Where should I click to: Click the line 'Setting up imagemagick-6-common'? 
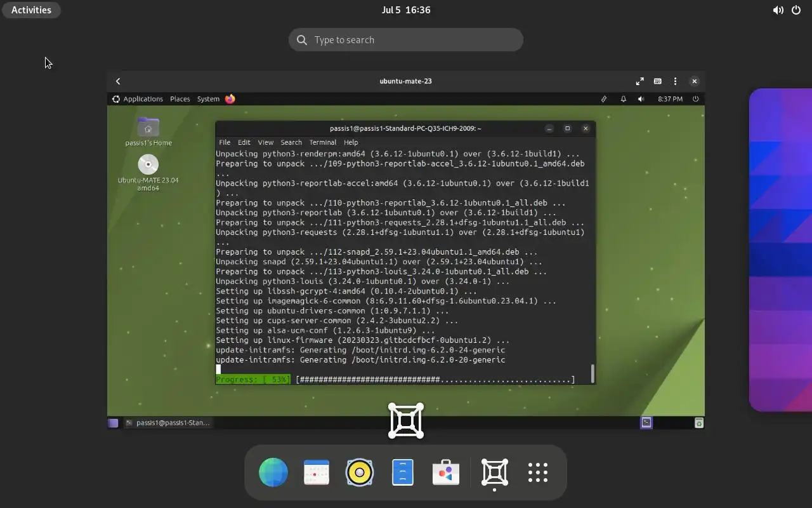[386, 301]
